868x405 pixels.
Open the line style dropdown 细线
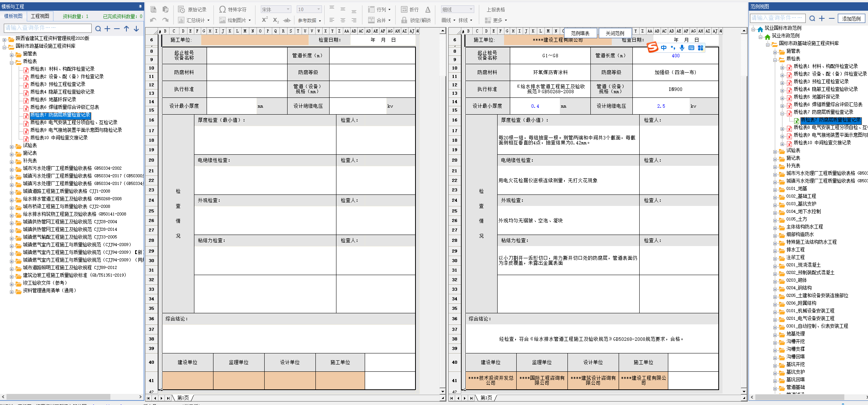[x=457, y=10]
